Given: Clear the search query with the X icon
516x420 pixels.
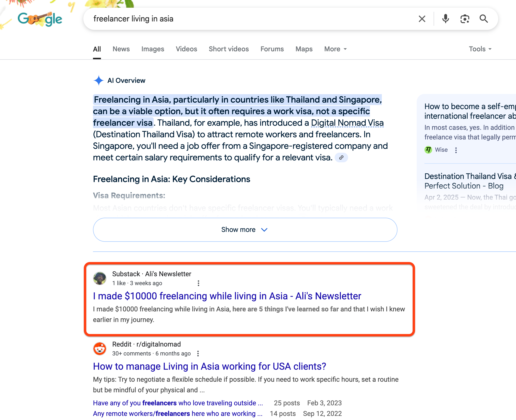Looking at the screenshot, I should coord(422,19).
